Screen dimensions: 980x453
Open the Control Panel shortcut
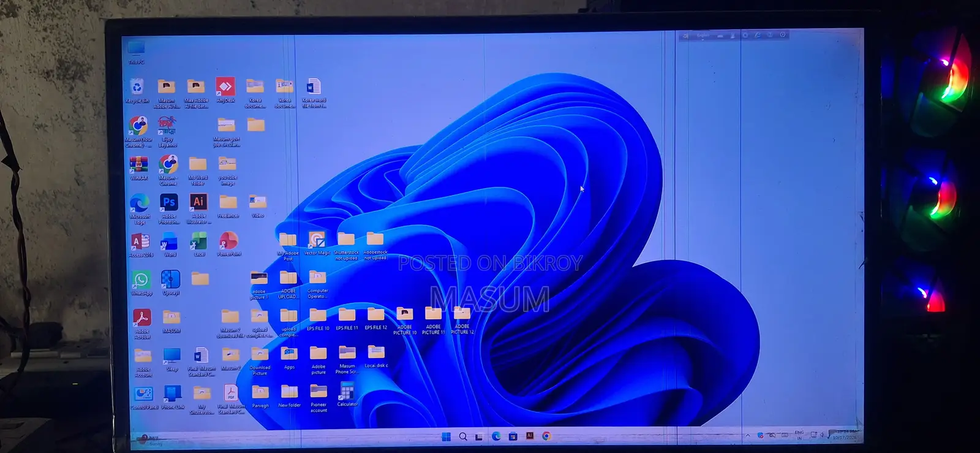pyautogui.click(x=144, y=398)
